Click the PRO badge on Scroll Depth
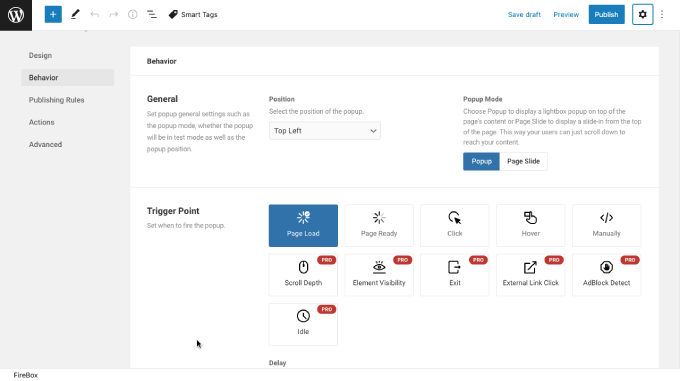The height and width of the screenshot is (381, 680). click(x=327, y=260)
